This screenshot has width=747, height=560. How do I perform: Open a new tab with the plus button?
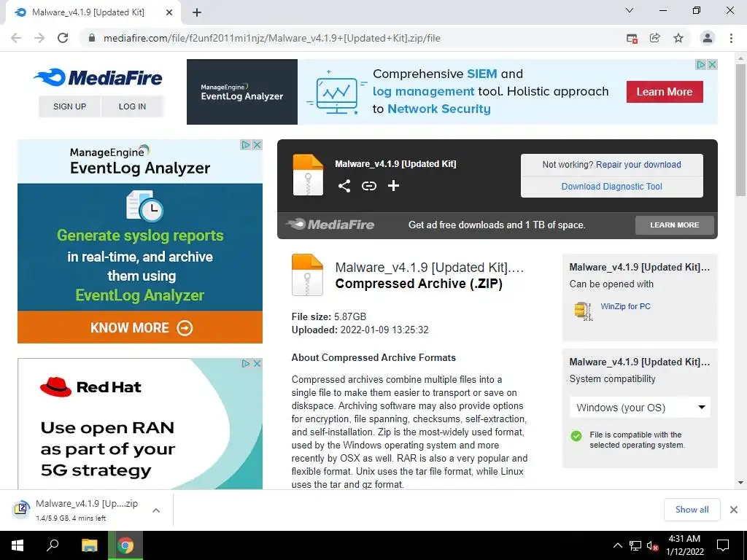197,12
